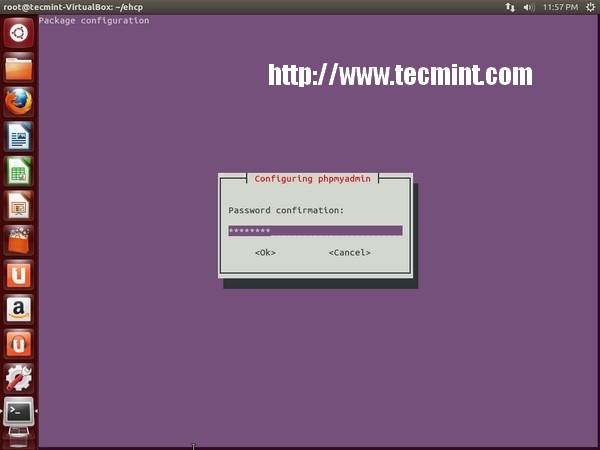
Task: Launch Firefox web browser
Action: tap(19, 102)
